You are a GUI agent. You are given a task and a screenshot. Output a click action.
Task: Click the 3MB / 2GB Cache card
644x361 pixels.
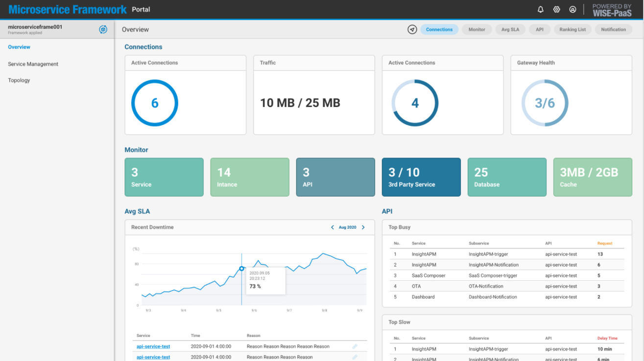pos(593,177)
